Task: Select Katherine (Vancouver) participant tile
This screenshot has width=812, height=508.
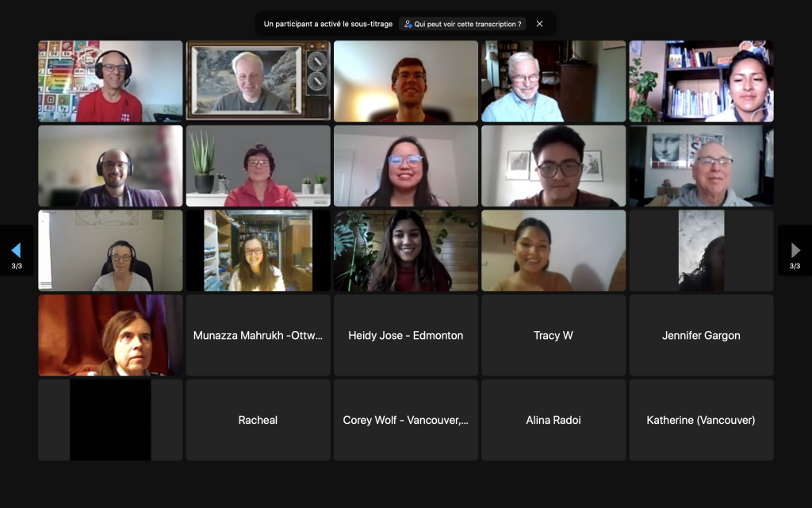Action: click(701, 420)
